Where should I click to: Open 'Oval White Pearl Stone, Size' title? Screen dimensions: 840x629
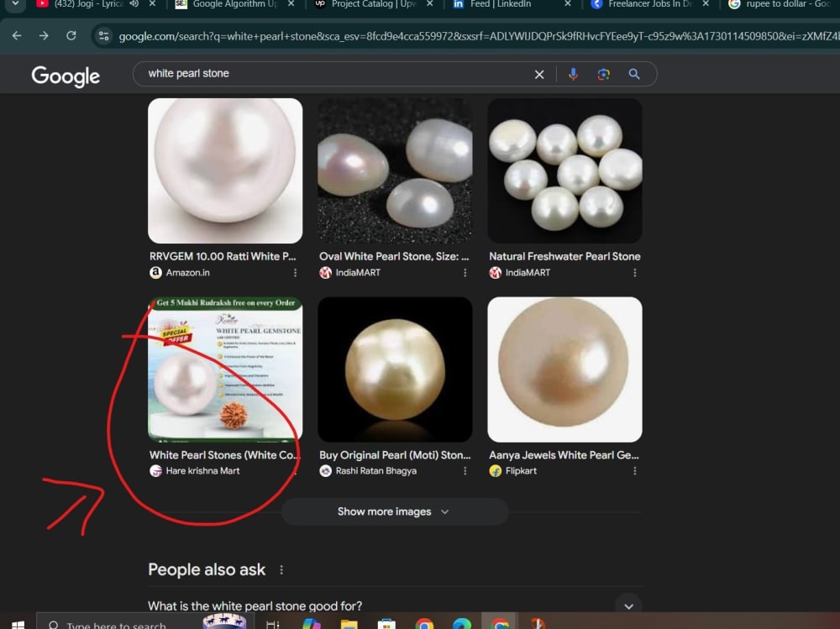click(394, 256)
